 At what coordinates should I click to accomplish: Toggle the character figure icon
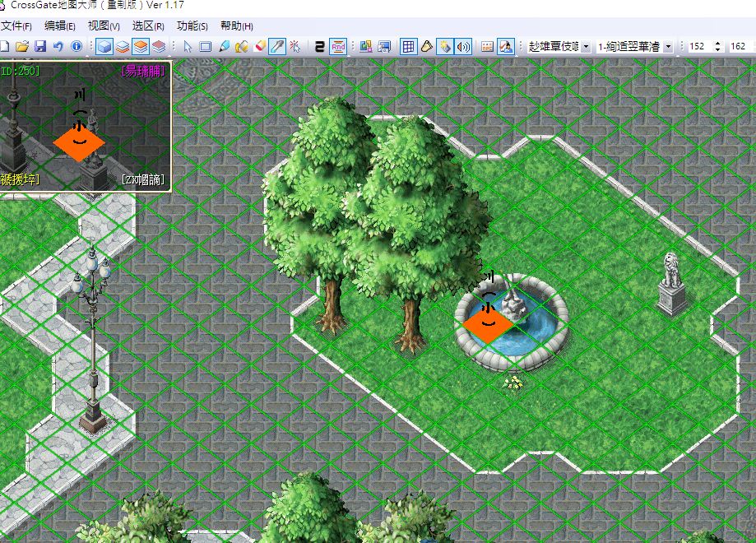[505, 47]
